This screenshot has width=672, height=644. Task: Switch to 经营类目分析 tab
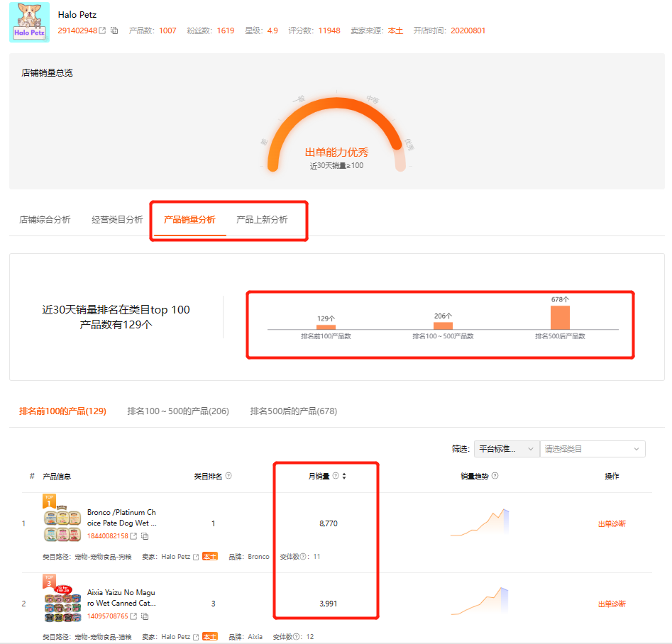117,219
